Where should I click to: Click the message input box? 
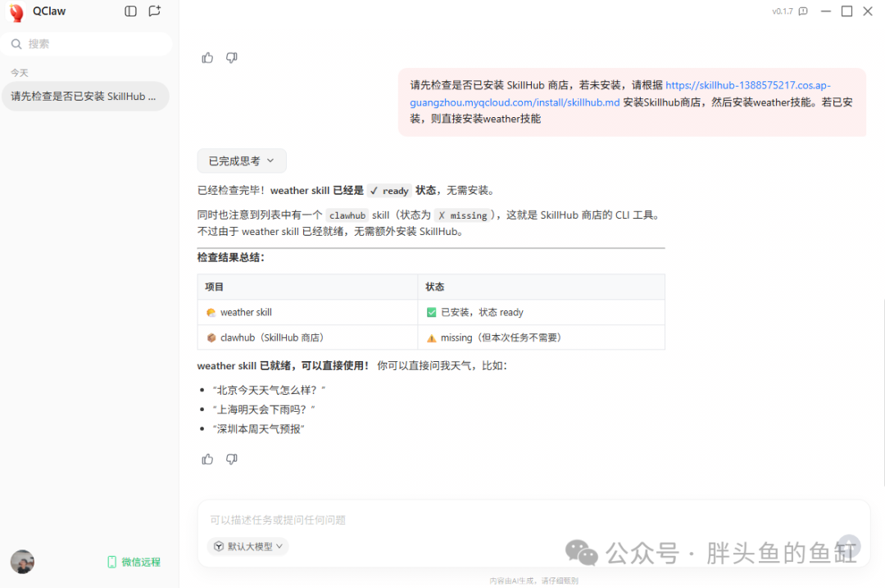tap(533, 520)
